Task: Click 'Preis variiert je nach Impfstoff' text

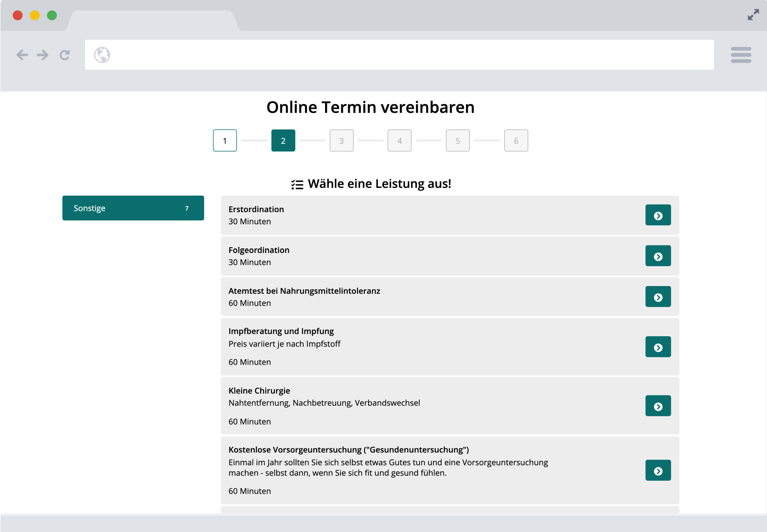Action: [x=284, y=344]
